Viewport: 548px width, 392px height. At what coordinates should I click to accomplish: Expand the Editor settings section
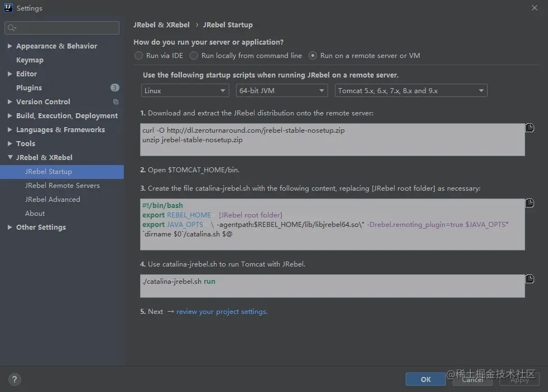pyautogui.click(x=10, y=74)
